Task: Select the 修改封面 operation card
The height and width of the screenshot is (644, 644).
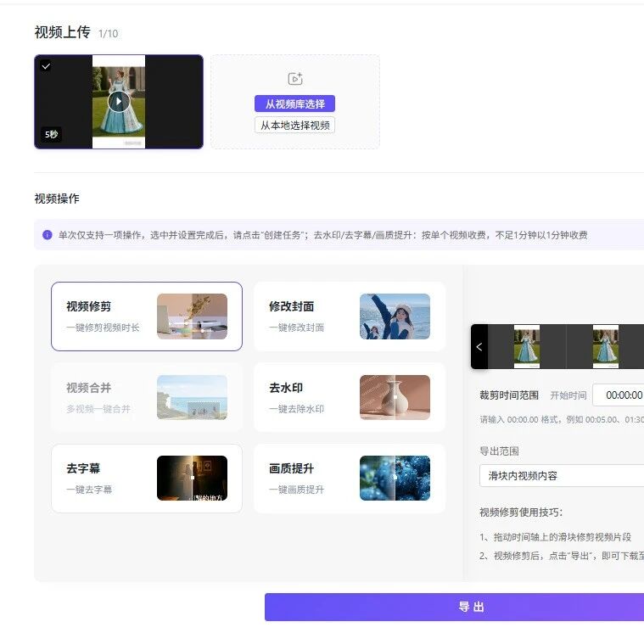Action: [x=350, y=316]
